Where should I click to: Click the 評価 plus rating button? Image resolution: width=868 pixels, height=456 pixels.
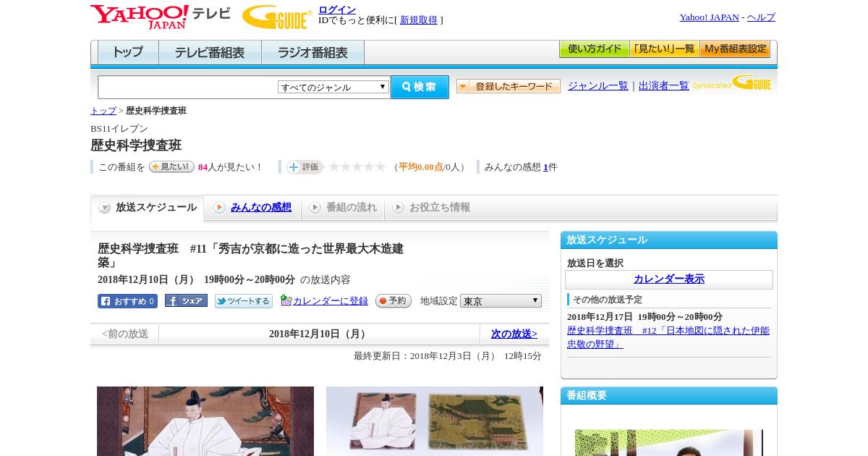[305, 167]
